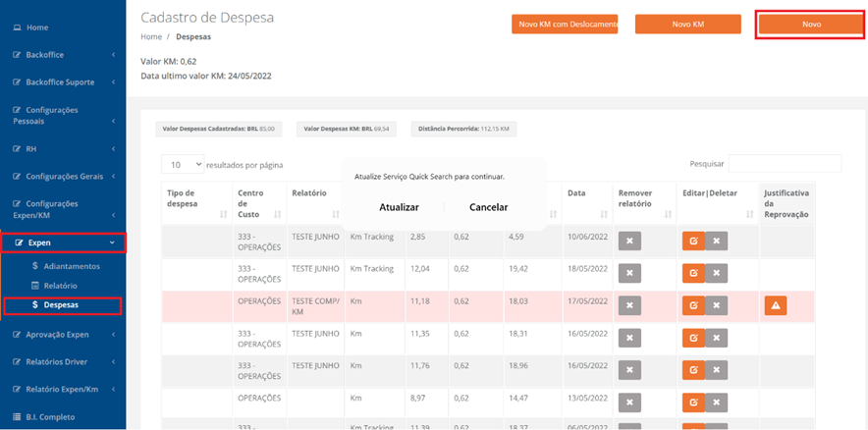Expand the Configurações Expen/KM sidebar menu
Screen dimensions: 868x430
[x=63, y=209]
